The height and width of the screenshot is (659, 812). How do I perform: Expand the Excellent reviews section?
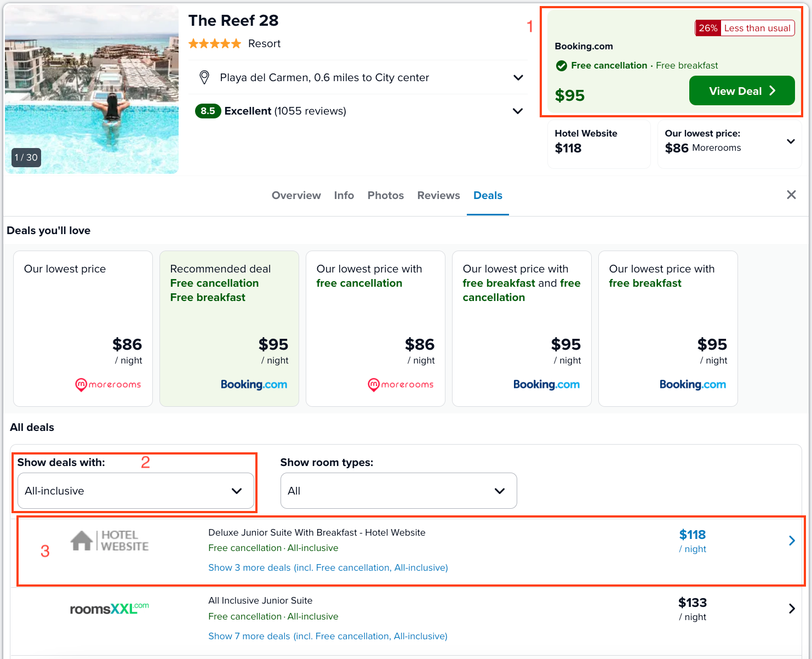tap(518, 111)
